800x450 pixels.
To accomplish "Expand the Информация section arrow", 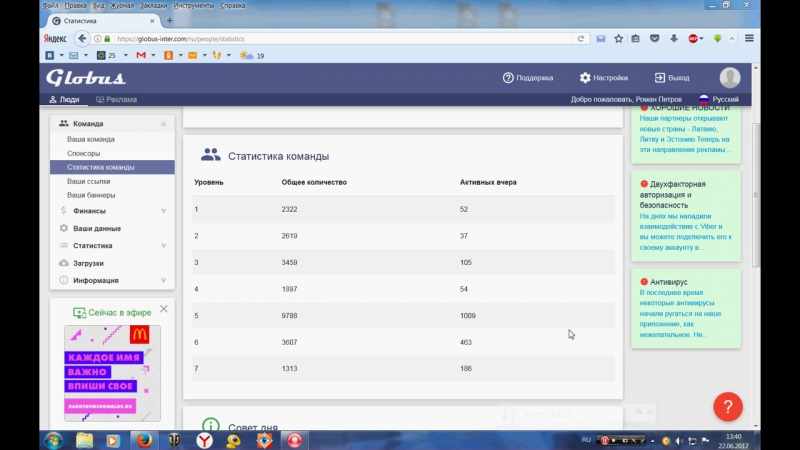I will [x=163, y=280].
